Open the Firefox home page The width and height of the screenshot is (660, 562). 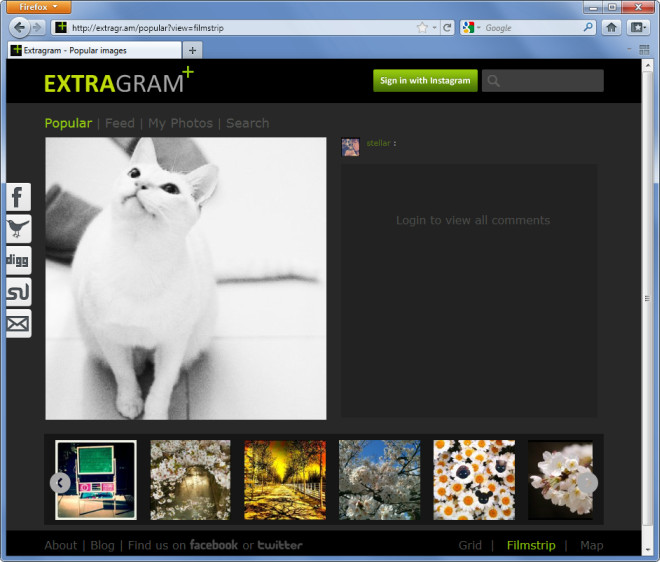612,28
